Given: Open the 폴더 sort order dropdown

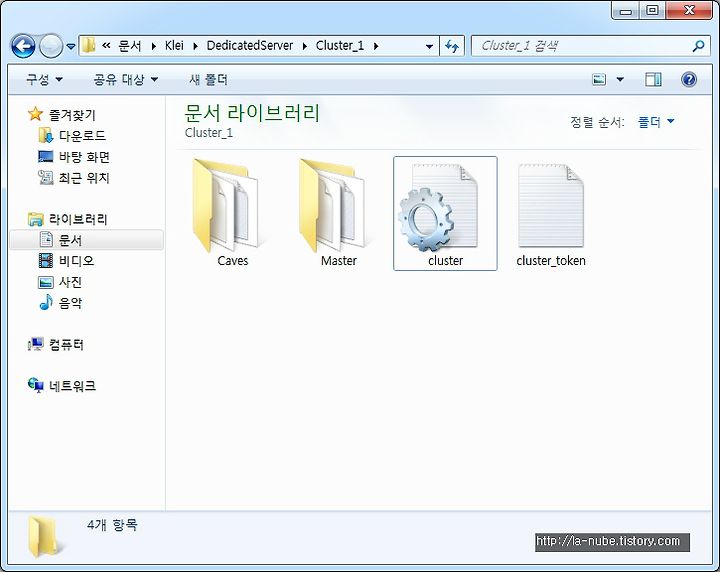Looking at the screenshot, I should (656, 122).
